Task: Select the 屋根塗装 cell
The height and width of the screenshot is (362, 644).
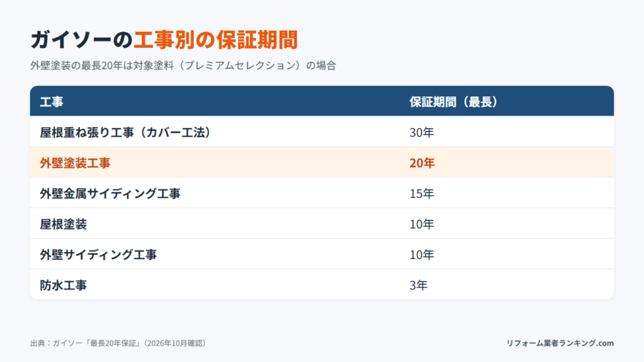Action: coord(64,224)
